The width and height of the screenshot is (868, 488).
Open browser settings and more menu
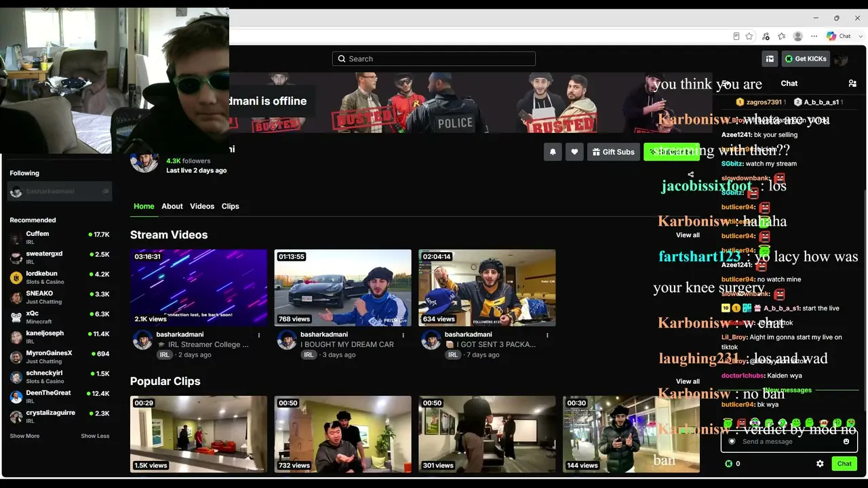[814, 36]
